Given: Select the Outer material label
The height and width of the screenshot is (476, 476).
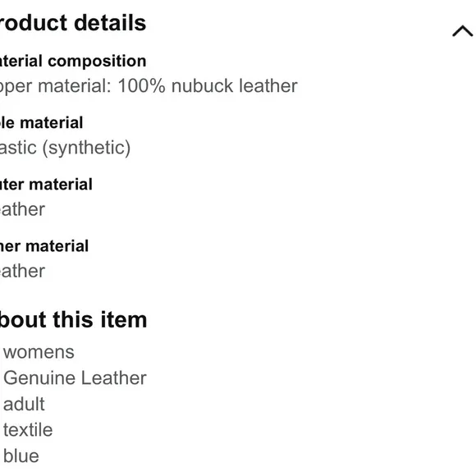Looking at the screenshot, I should coord(46,185).
